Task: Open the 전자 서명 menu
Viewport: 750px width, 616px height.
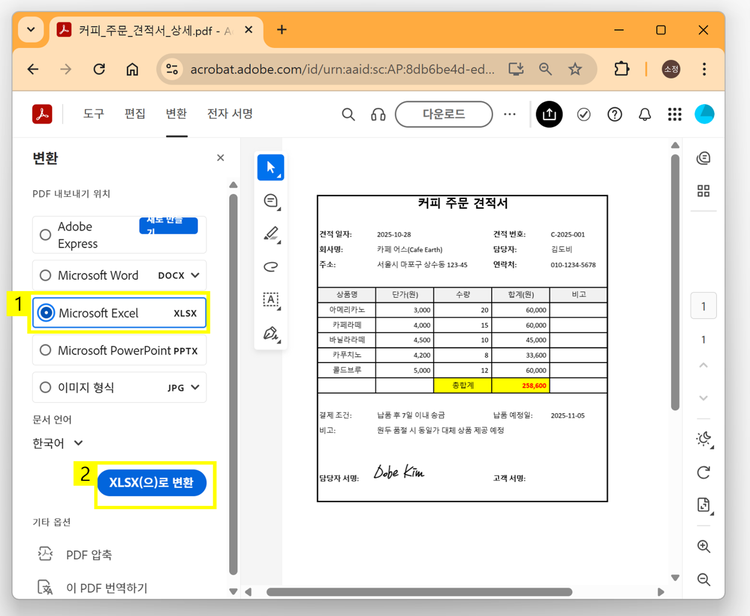Action: (230, 114)
